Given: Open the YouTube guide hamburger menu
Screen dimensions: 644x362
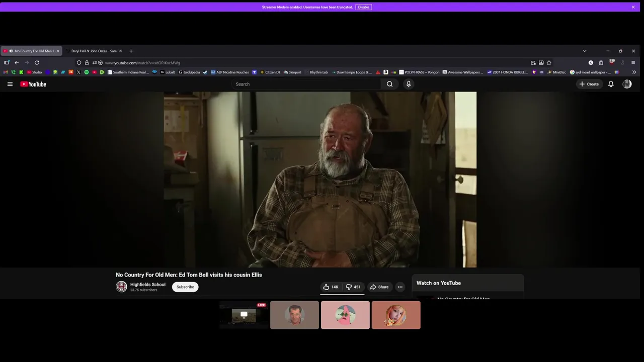Looking at the screenshot, I should point(10,84).
